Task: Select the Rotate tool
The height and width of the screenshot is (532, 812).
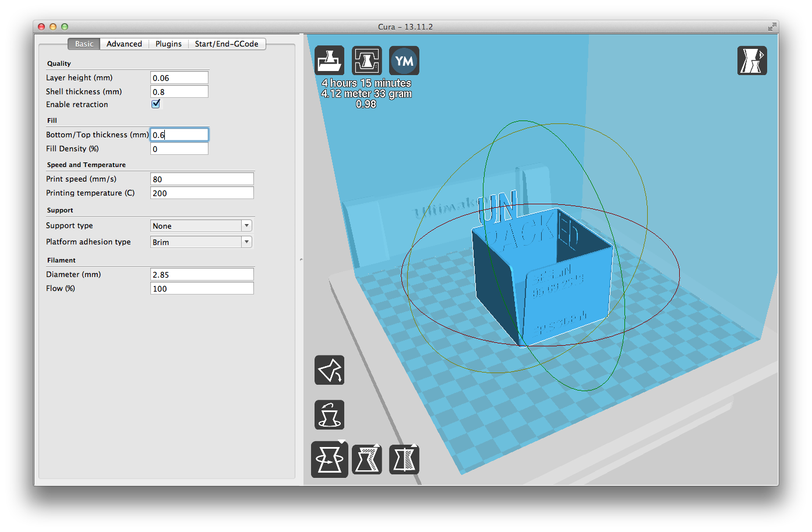Action: coord(330,460)
